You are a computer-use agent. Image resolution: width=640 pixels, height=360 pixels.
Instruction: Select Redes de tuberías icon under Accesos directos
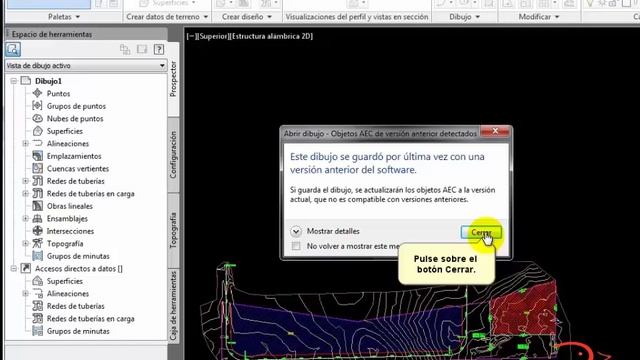(x=38, y=306)
